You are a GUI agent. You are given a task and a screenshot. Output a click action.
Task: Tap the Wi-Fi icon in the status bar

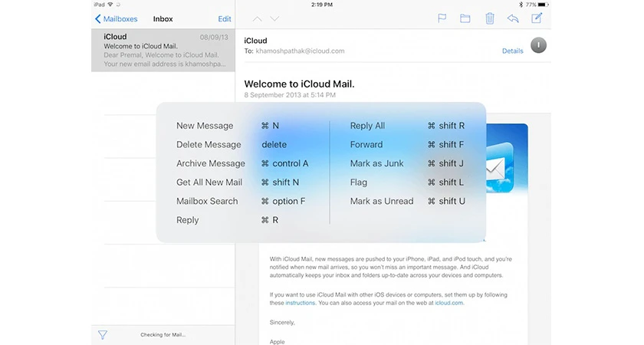coord(110,5)
